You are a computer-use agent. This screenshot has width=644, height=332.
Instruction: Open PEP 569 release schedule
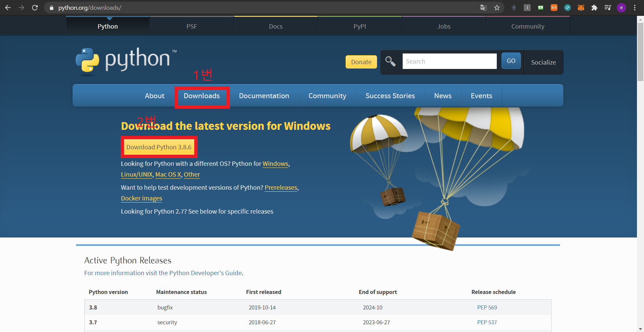pos(487,307)
